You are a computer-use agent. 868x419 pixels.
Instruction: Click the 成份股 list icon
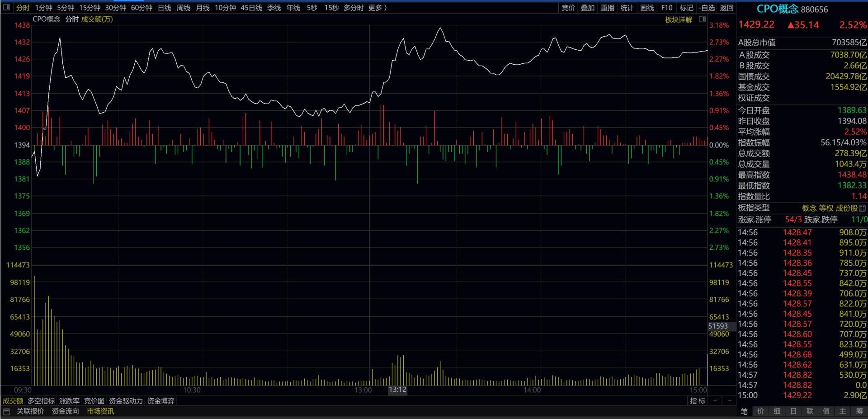[x=863, y=208]
